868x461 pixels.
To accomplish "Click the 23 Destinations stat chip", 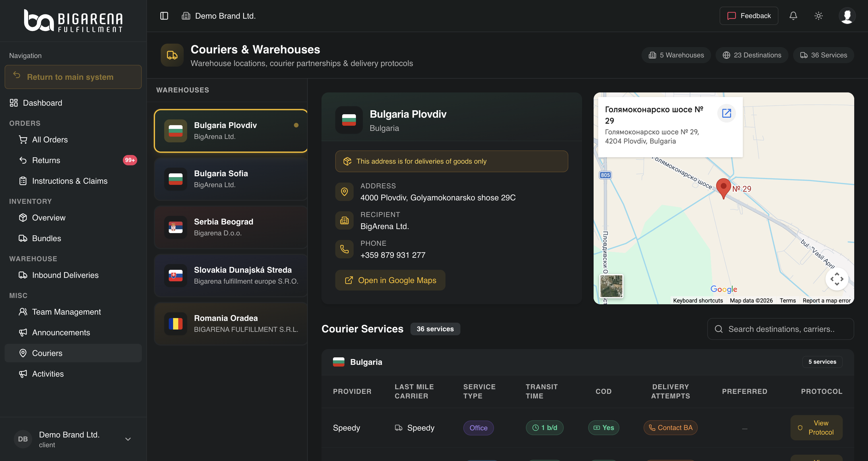I will click(752, 55).
